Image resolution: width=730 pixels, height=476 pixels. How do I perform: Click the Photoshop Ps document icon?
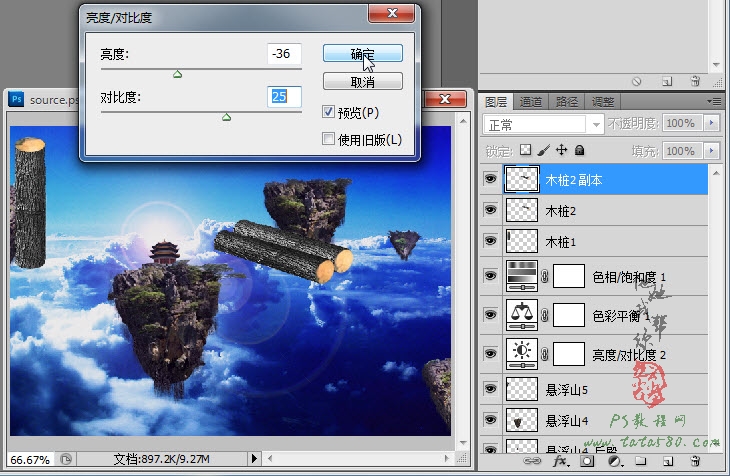(x=16, y=99)
